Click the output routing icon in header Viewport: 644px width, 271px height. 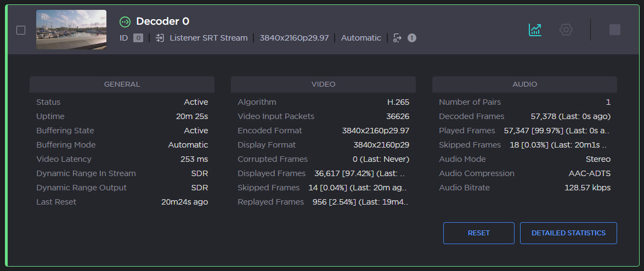[x=397, y=38]
